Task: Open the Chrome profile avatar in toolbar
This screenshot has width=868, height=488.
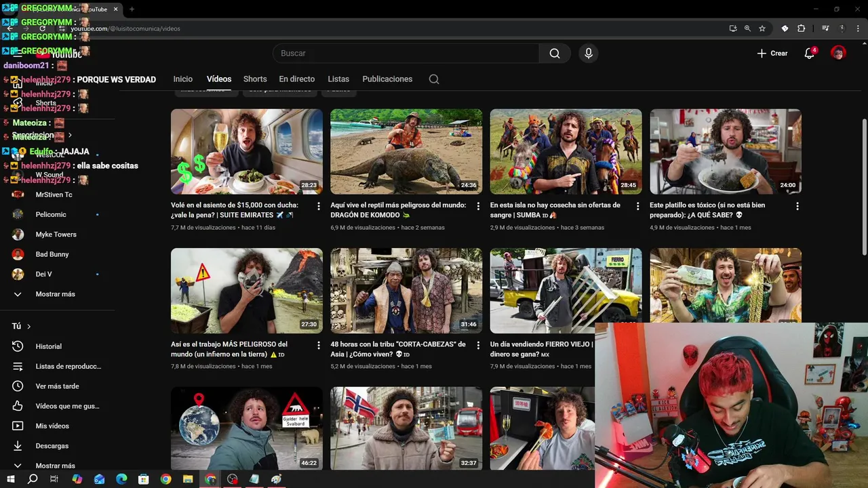Action: [843, 28]
